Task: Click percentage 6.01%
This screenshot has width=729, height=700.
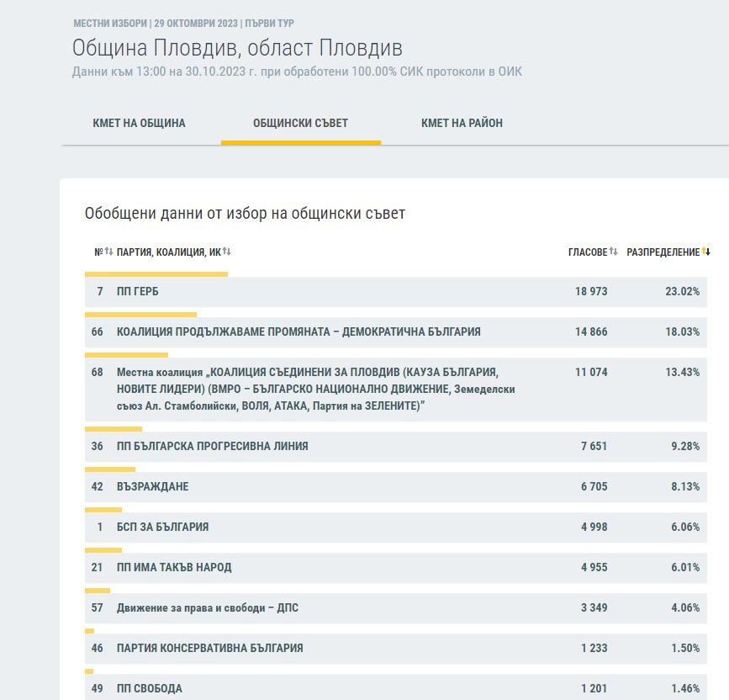Action: tap(685, 567)
